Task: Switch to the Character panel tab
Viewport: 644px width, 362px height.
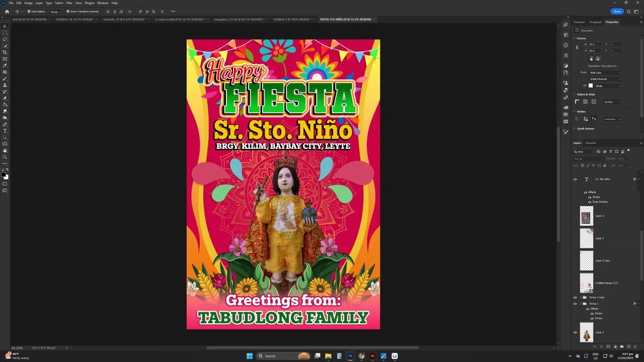Action: [579, 22]
